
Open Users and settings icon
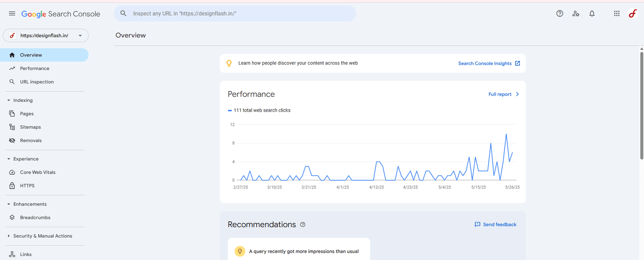576,14
